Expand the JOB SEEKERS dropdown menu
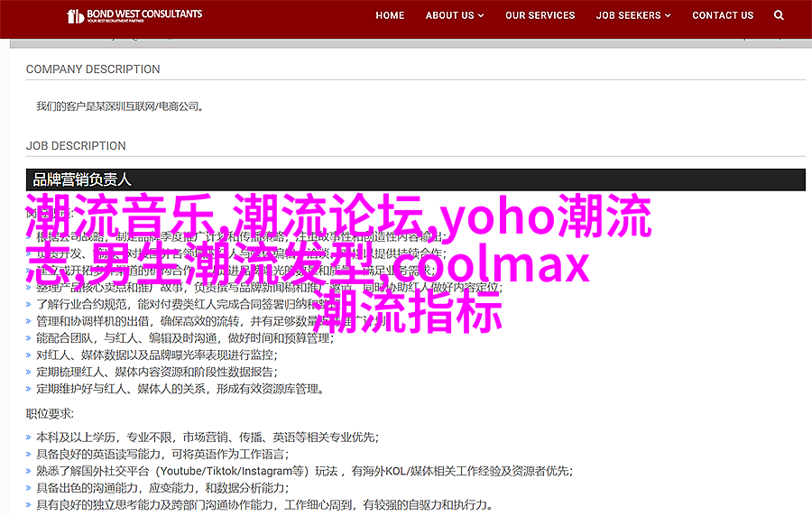The image size is (812, 516). click(x=633, y=15)
